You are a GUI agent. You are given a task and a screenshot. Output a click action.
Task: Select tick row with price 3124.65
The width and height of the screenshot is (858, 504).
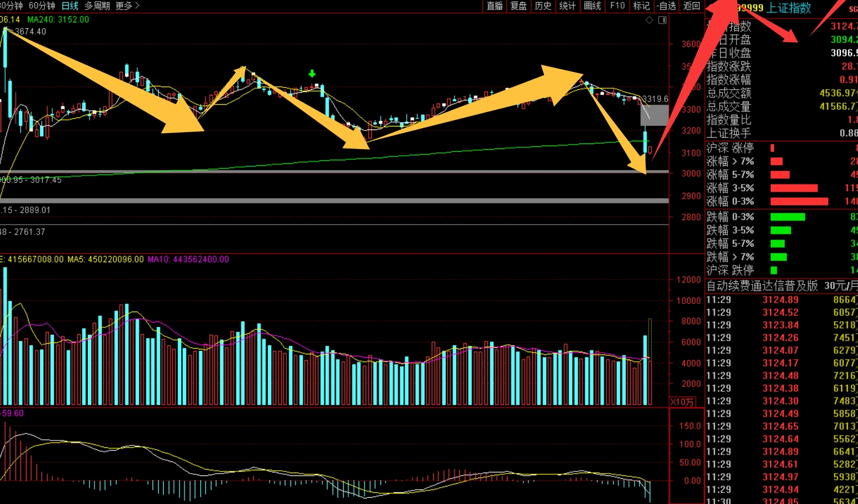pos(782,426)
